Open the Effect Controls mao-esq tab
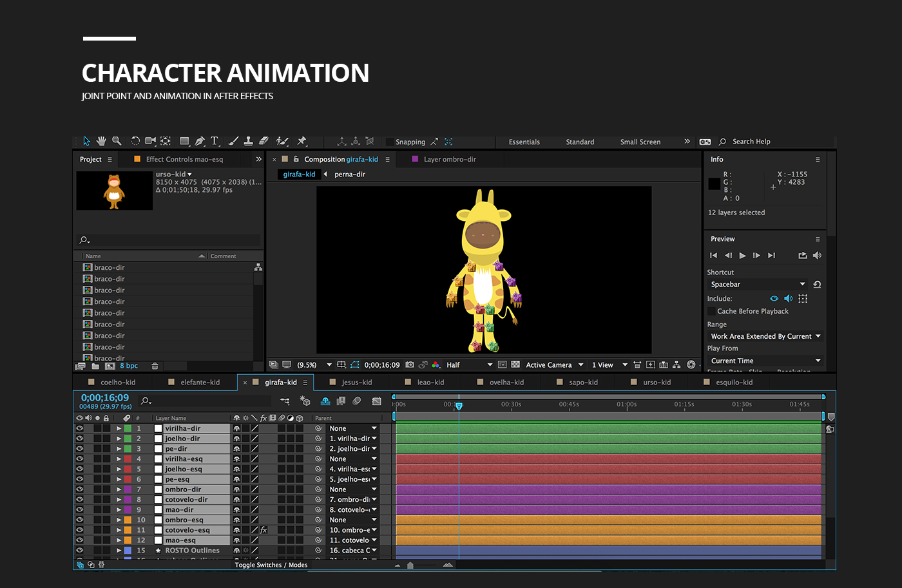The image size is (902, 588). [x=184, y=159]
